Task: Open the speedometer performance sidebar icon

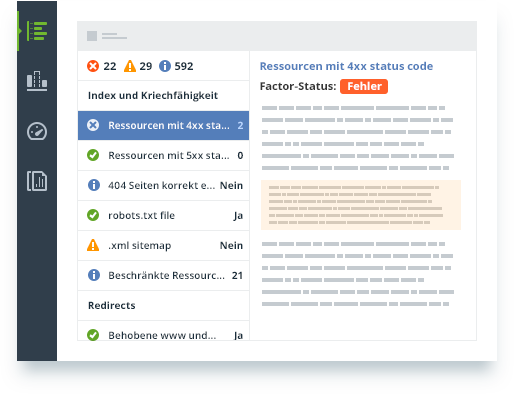Action: [37, 131]
